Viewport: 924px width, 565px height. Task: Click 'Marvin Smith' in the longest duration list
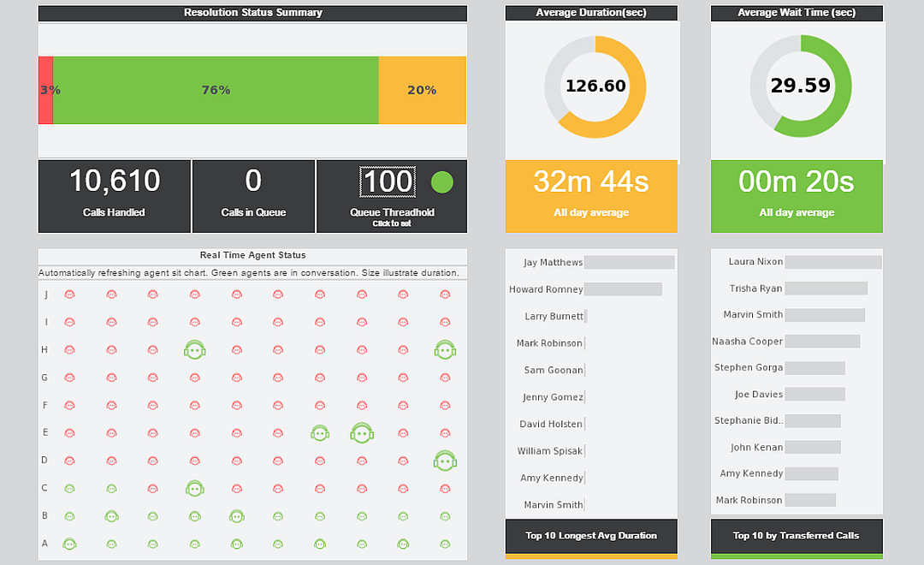pyautogui.click(x=554, y=505)
